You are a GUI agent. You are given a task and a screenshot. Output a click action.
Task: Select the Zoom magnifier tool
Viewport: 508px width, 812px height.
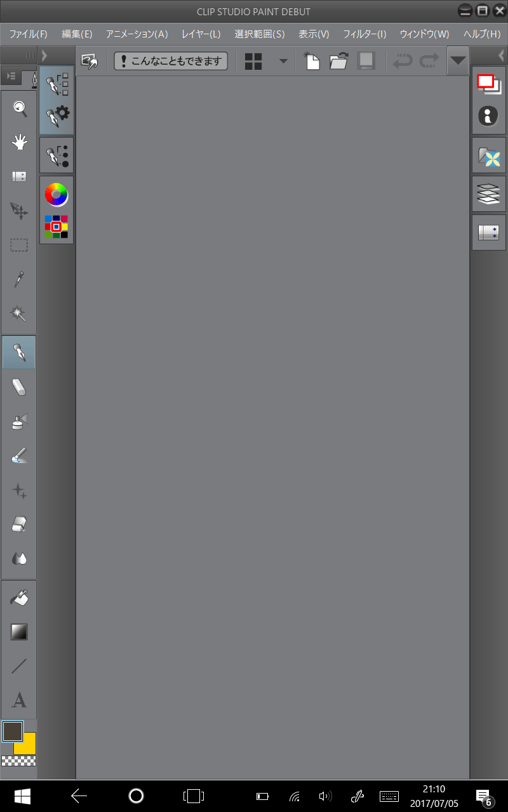(18, 108)
